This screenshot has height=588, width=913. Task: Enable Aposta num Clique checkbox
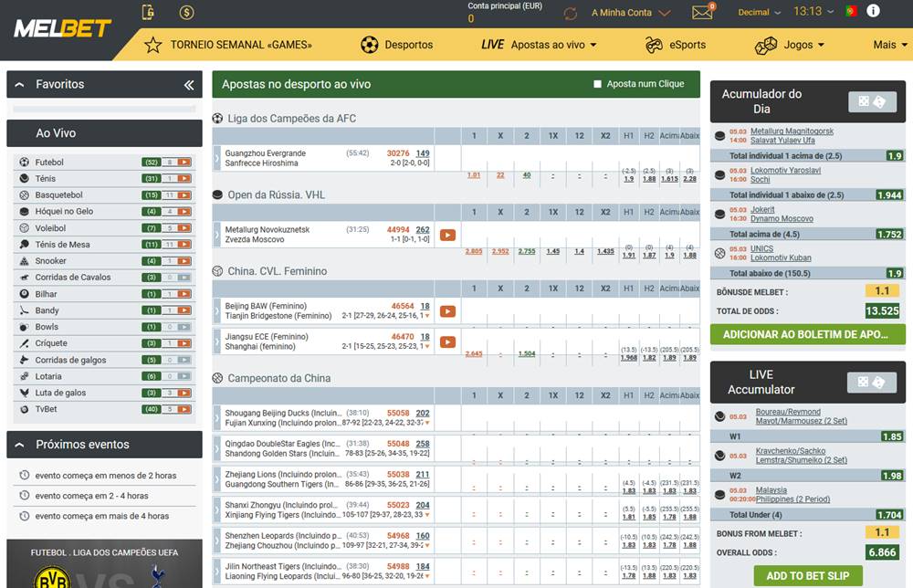click(597, 83)
